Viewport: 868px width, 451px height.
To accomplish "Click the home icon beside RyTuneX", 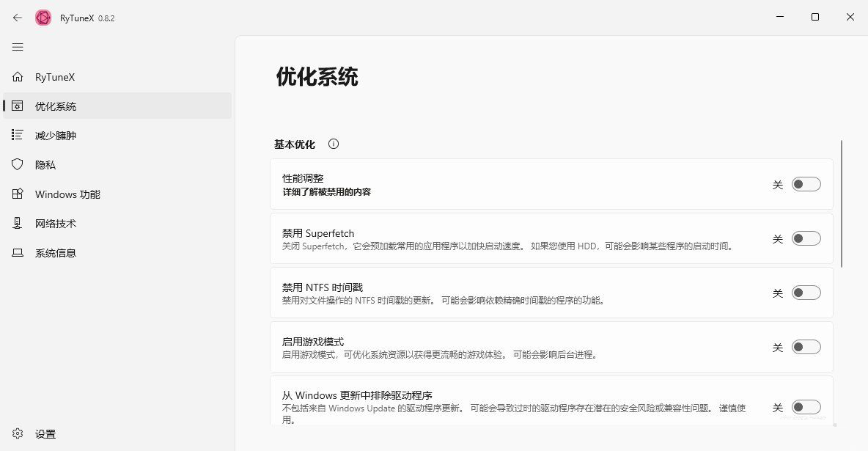I will click(x=18, y=76).
